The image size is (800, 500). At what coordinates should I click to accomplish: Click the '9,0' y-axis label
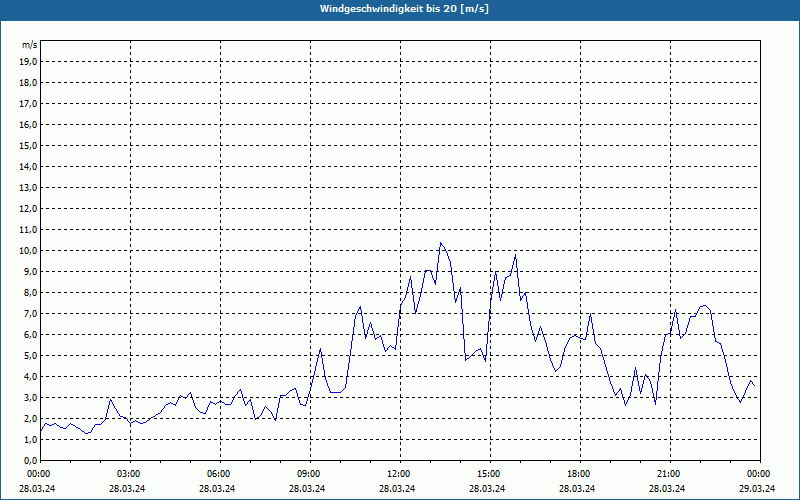coord(31,271)
